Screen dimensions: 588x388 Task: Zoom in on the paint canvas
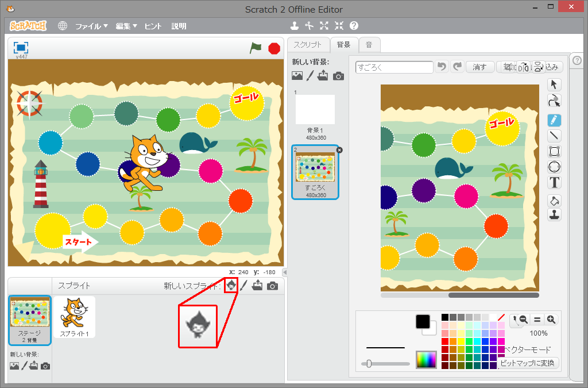(x=551, y=320)
